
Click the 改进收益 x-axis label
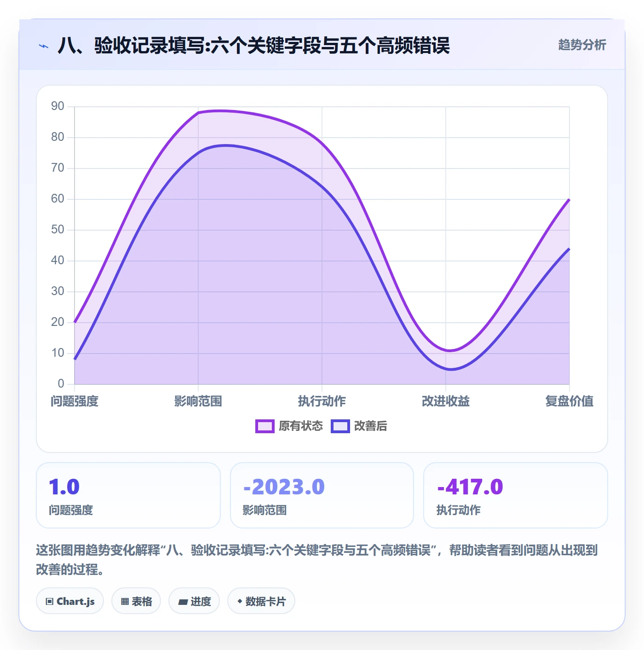pyautogui.click(x=446, y=401)
